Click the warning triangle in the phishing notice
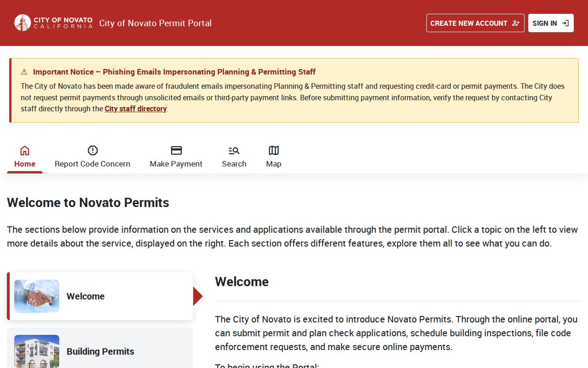588x368 pixels. [x=24, y=72]
